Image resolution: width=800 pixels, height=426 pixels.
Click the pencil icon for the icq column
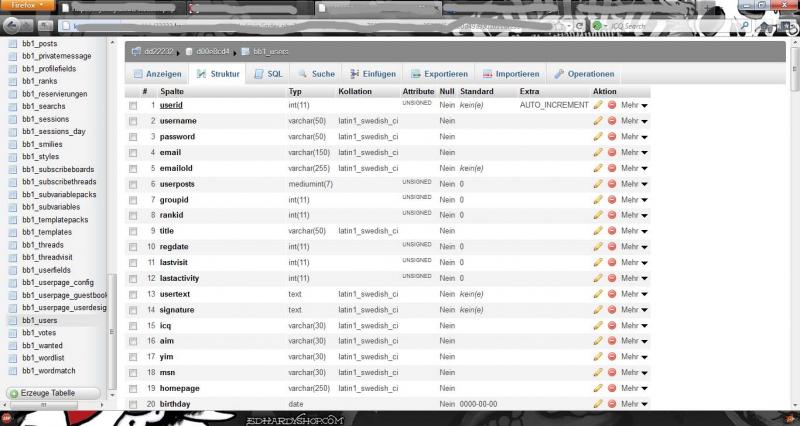(x=598, y=326)
